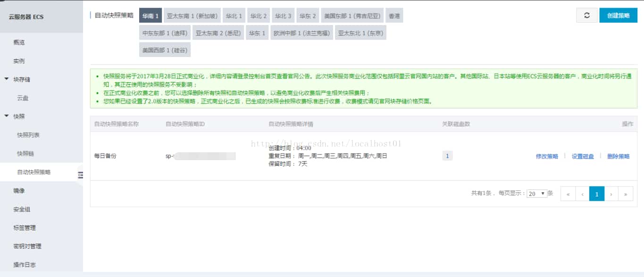Go to previous page with ‹ icon
Screen dimensions: 644x277
point(583,194)
